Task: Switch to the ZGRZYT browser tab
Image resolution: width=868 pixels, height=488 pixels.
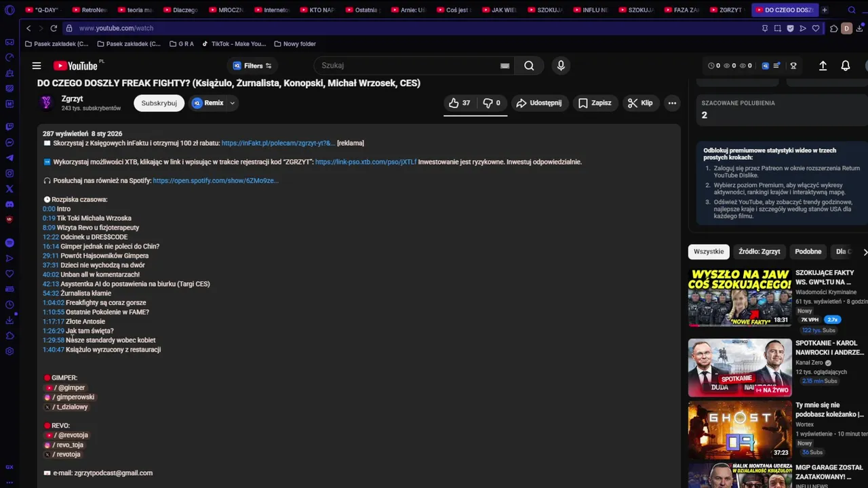Action: [727, 10]
